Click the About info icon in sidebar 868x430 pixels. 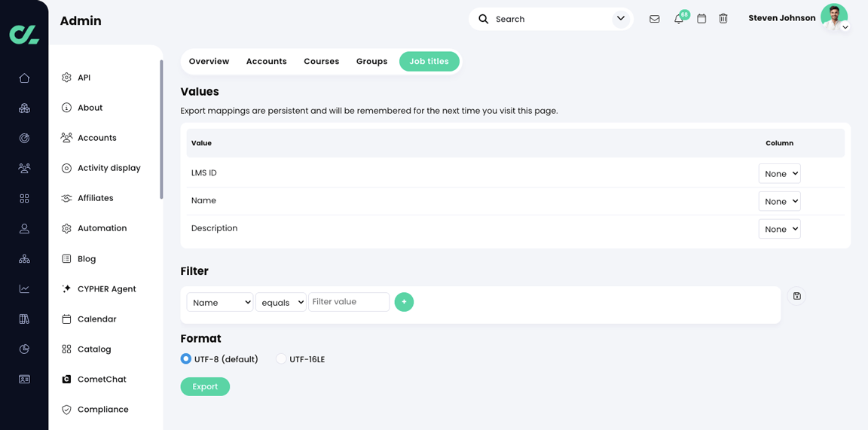[x=66, y=108]
